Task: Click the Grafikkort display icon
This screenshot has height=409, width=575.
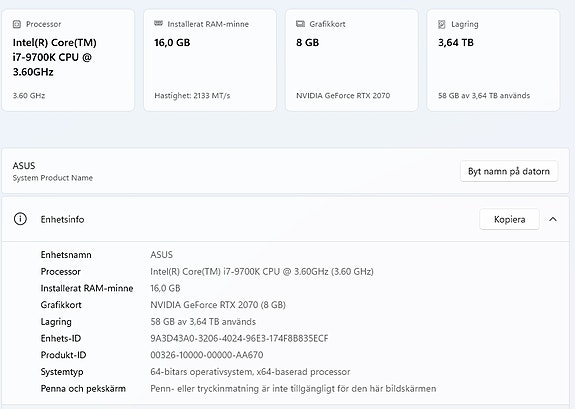Action: click(300, 24)
